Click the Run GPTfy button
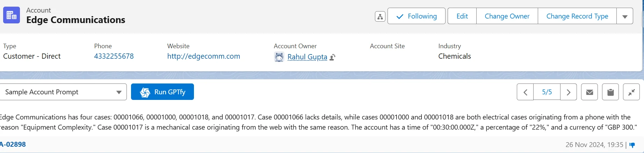 162,92
